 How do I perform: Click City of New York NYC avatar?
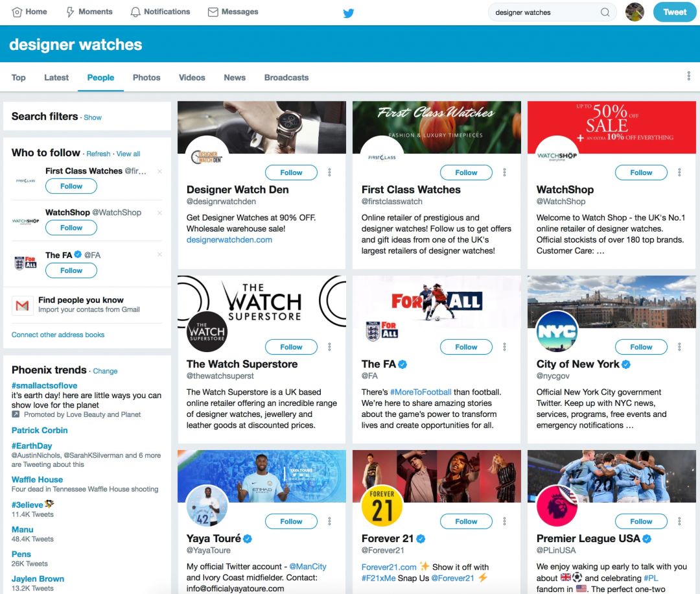[x=557, y=331]
